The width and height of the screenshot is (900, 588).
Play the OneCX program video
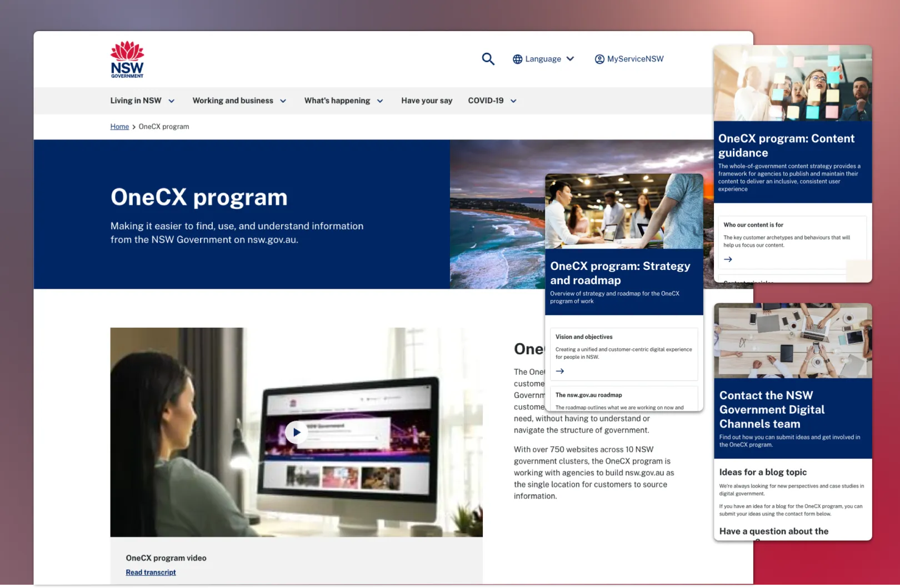pyautogui.click(x=296, y=432)
